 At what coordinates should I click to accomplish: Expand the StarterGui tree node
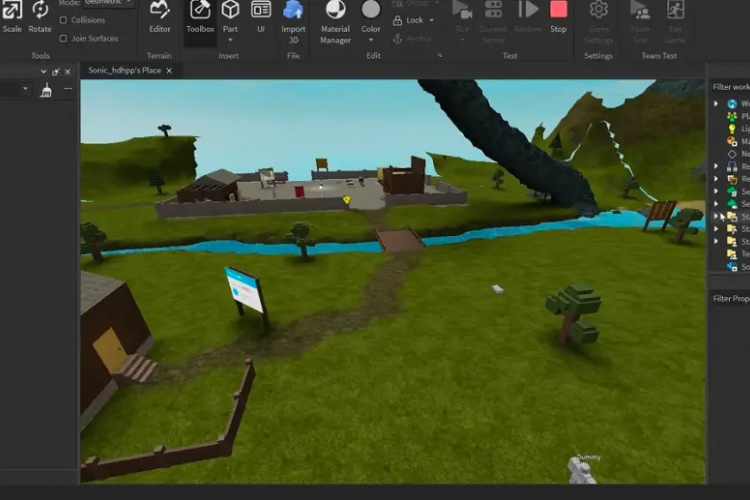tap(716, 216)
